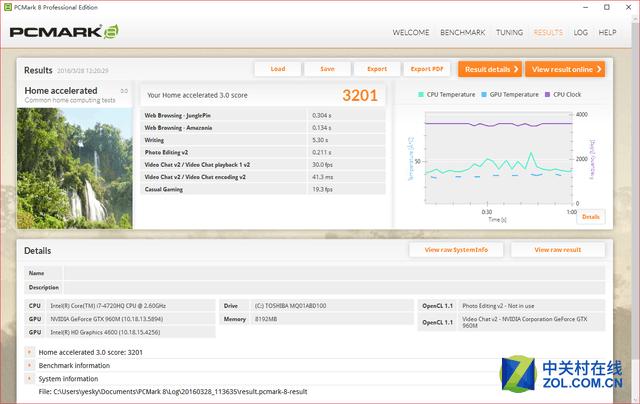Click View result online button

(x=565, y=69)
